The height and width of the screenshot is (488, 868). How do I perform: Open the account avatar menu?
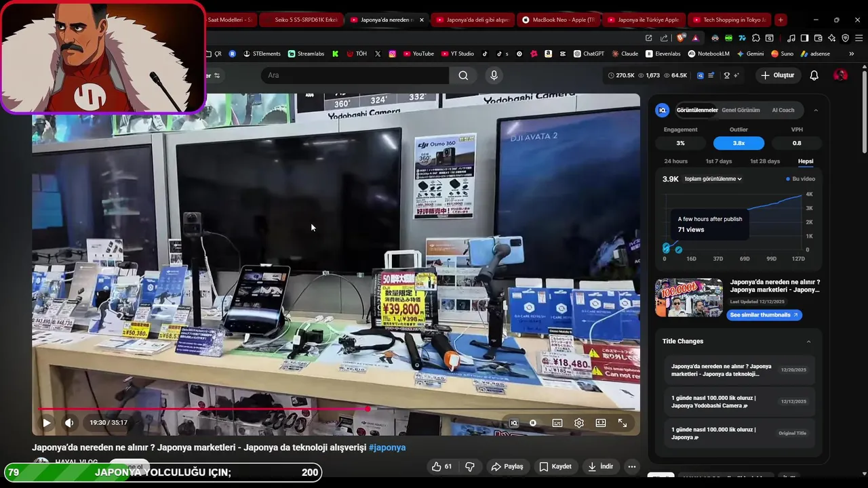840,75
